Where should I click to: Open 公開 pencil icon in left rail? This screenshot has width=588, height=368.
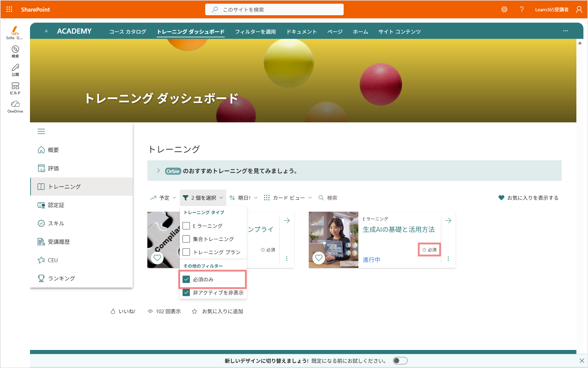15,70
